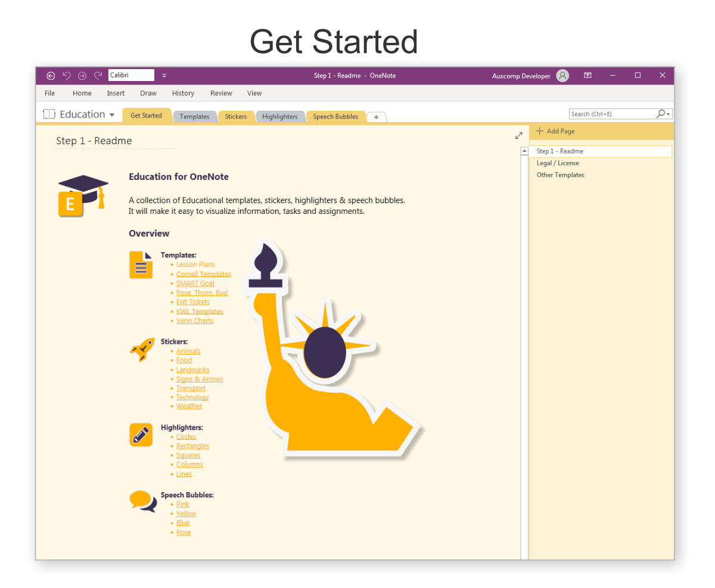Switch to the Highlighters section tab

280,117
